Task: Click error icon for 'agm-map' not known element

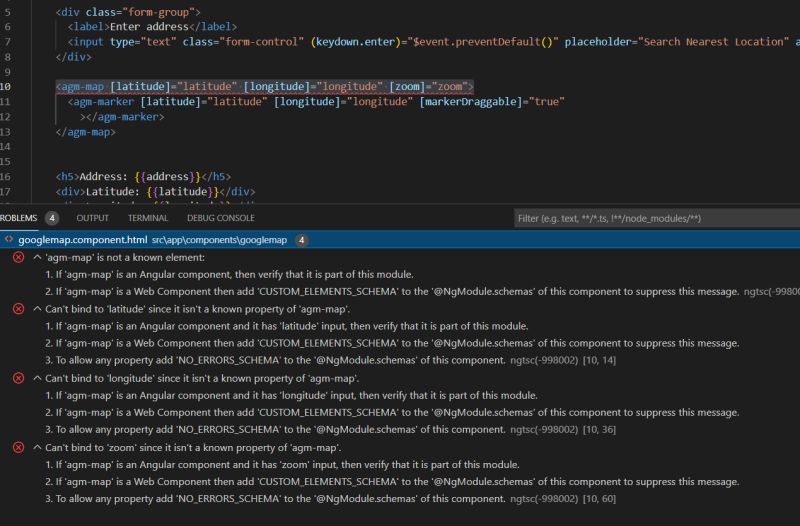Action: click(18, 257)
